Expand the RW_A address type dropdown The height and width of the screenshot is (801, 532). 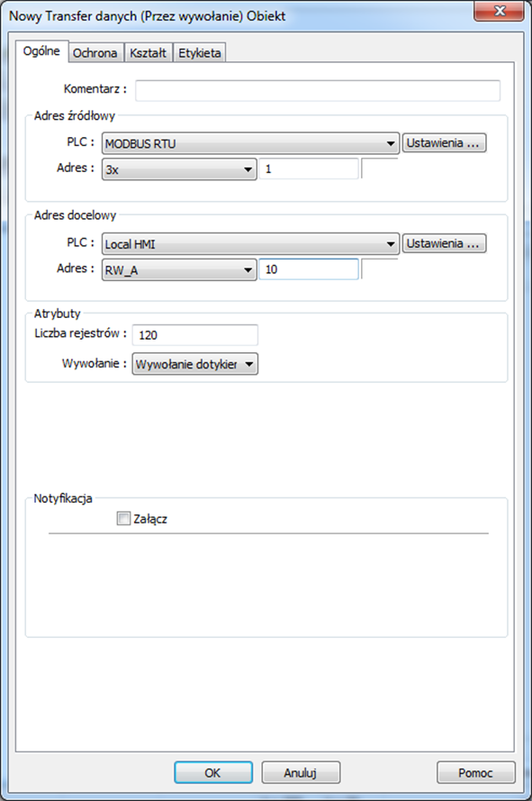point(179,269)
